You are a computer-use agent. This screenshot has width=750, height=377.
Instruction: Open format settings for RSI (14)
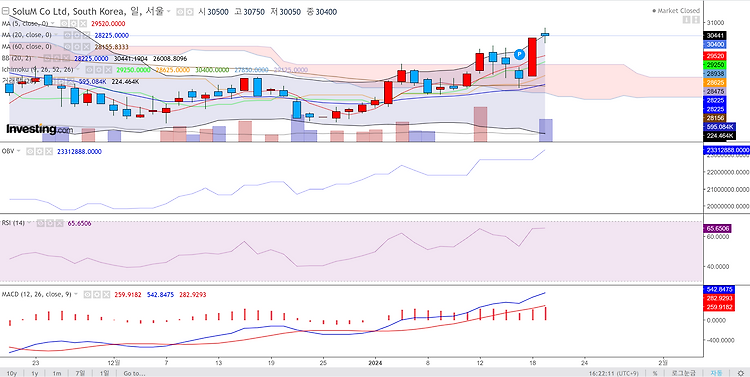50,223
